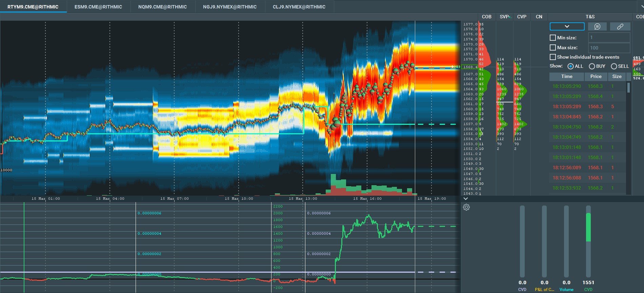Click the Min size input field
Viewport: 644px width, 293px height.
point(609,38)
